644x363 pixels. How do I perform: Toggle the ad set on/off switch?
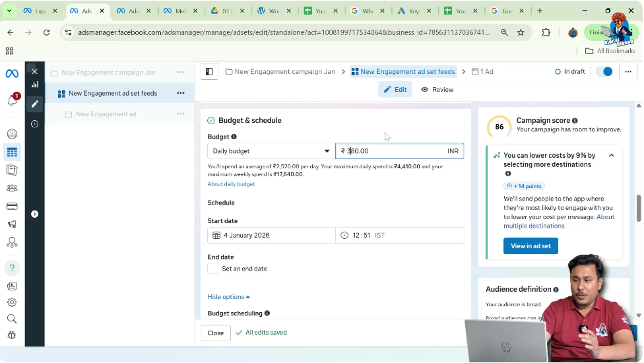click(604, 71)
